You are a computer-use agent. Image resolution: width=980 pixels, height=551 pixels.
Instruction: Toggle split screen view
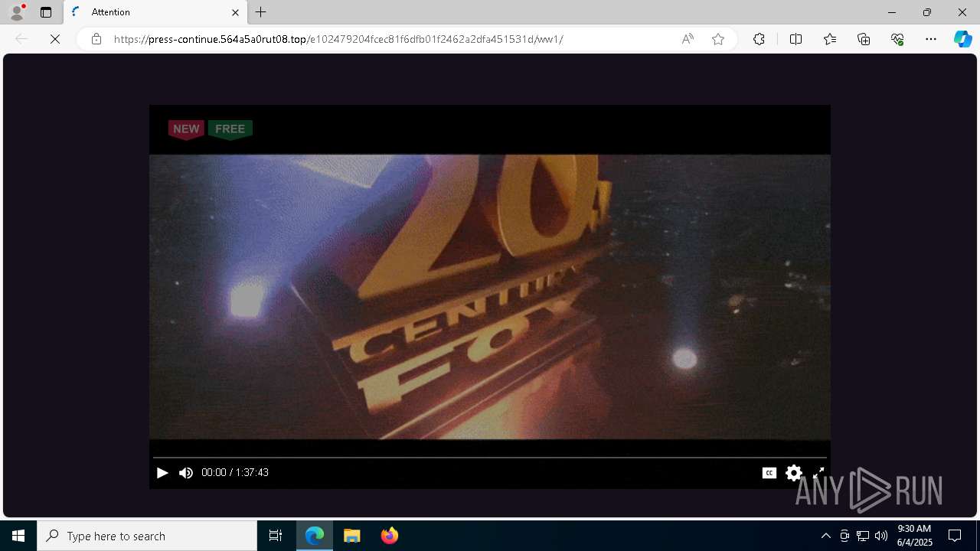[795, 39]
